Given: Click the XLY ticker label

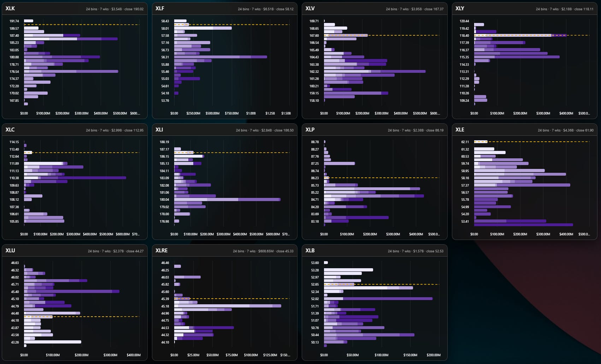Looking at the screenshot, I should pos(460,8).
